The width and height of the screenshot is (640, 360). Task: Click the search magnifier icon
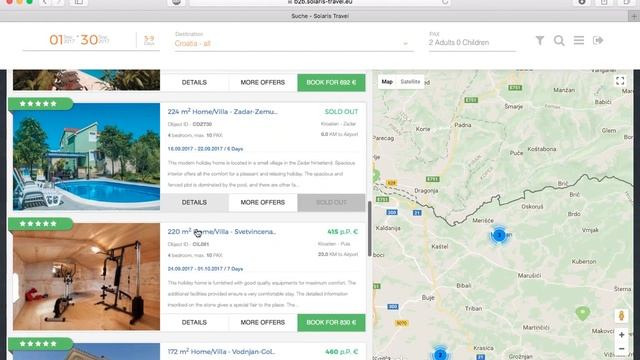[559, 40]
